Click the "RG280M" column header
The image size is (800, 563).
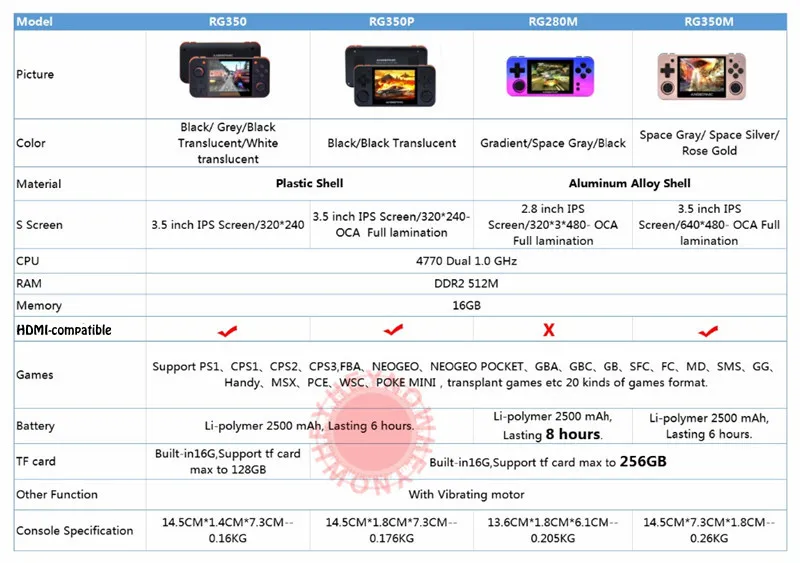(553, 21)
